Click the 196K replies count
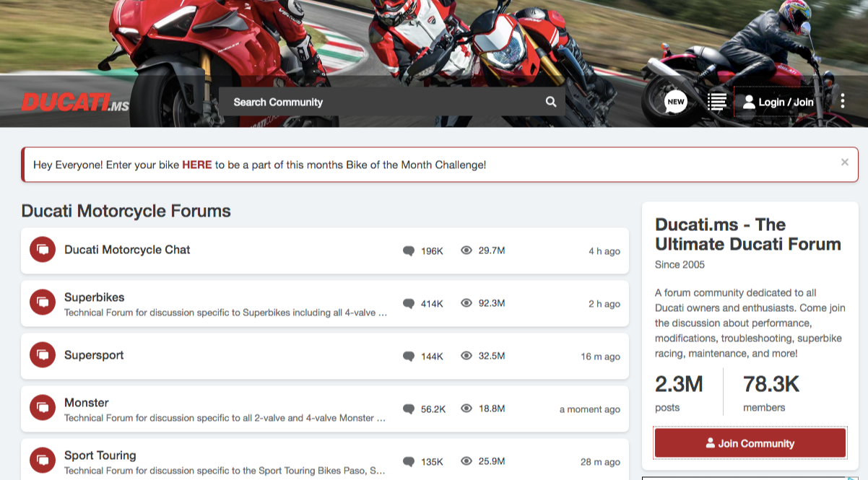Image resolution: width=868 pixels, height=480 pixels. (432, 251)
